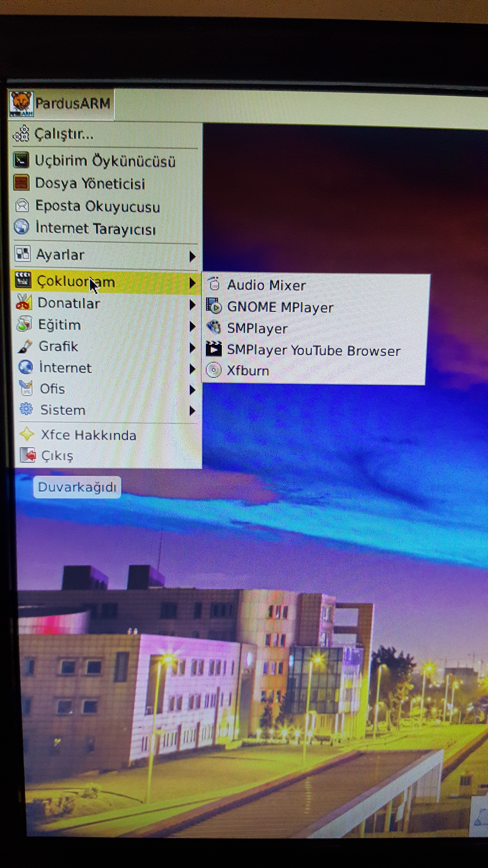This screenshot has width=488, height=868.
Task: Select the İnternet category label
Action: click(x=65, y=367)
